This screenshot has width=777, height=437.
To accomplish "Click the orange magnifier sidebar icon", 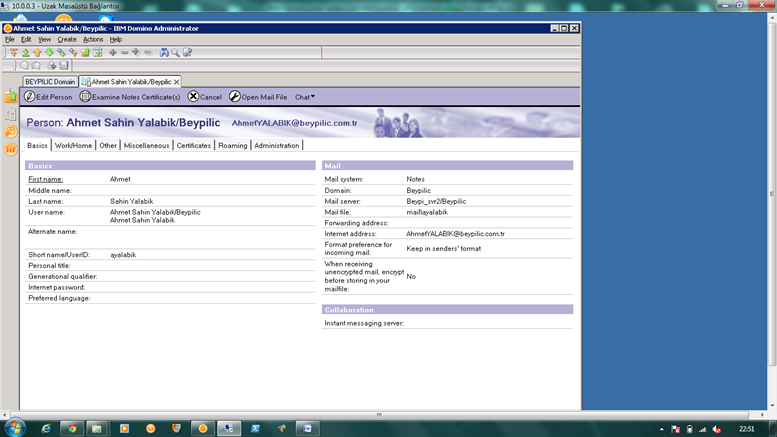I will (10, 131).
